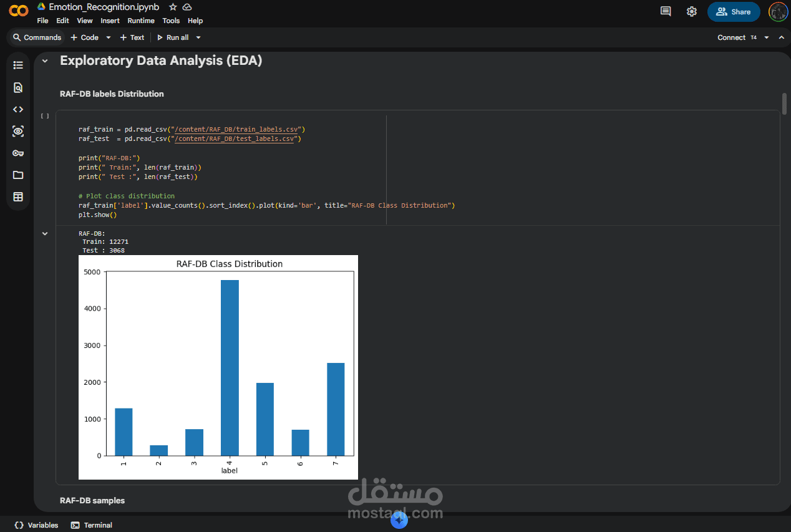The image size is (791, 532).
Task: Open the Connect options dropdown arrow
Action: 767,37
